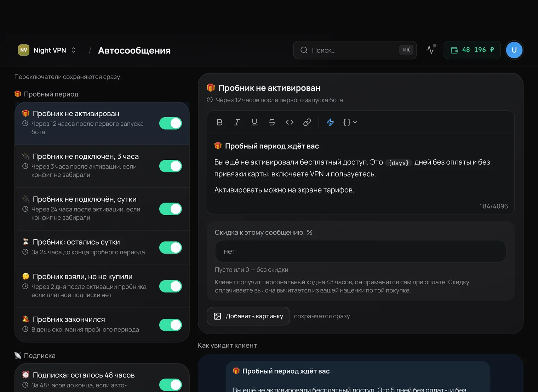Toggle Подписка: осталось 48 часов switch
This screenshot has height=392, width=538.
click(171, 385)
